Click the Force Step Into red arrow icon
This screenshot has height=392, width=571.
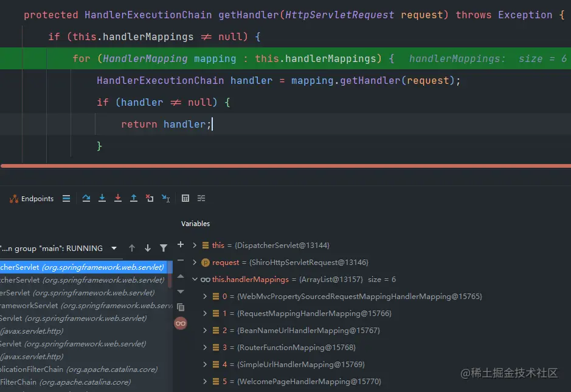(x=117, y=198)
